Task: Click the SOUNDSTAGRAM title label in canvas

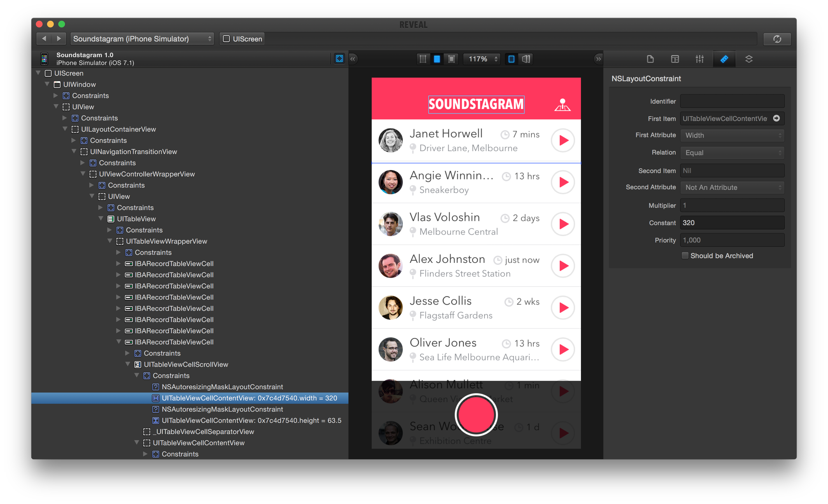Action: 476,104
